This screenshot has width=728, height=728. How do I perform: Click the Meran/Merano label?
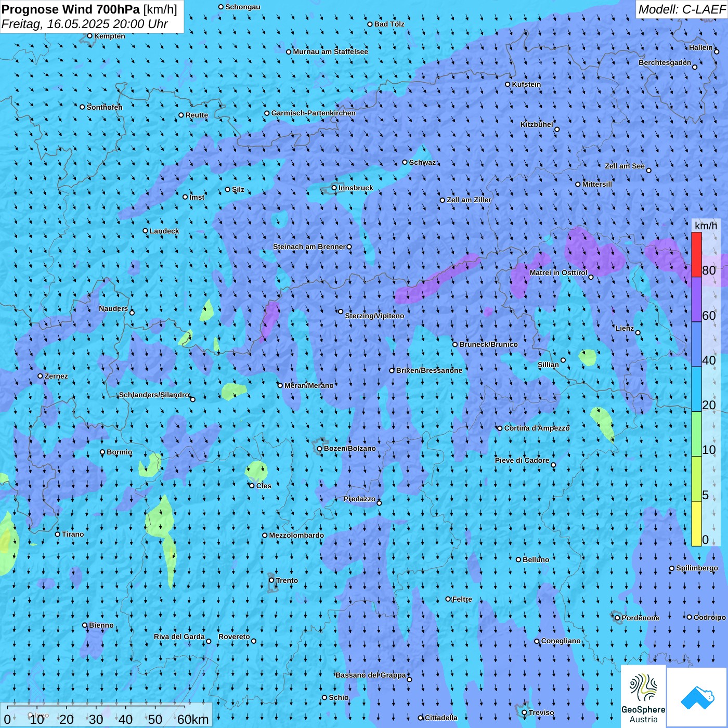coord(309,385)
